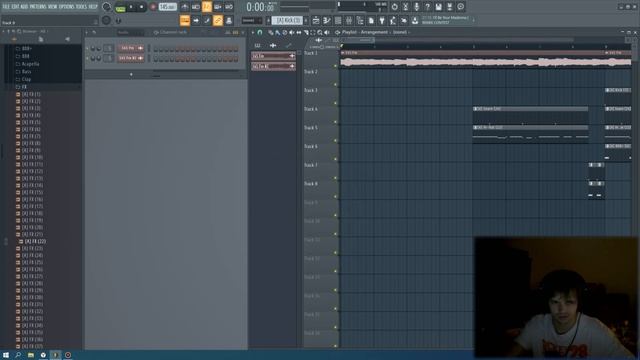Click the playlist magnet snap icon
The height and width of the screenshot is (360, 640).
click(260, 32)
